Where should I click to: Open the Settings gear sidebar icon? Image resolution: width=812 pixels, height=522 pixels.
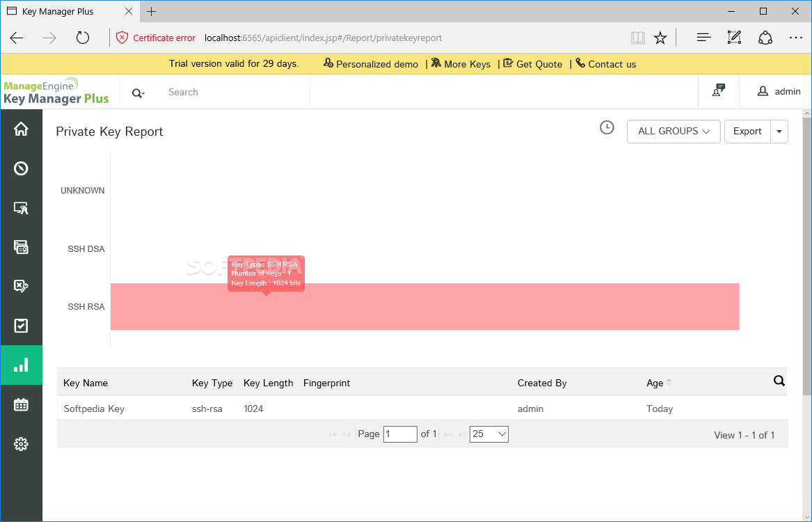(21, 444)
